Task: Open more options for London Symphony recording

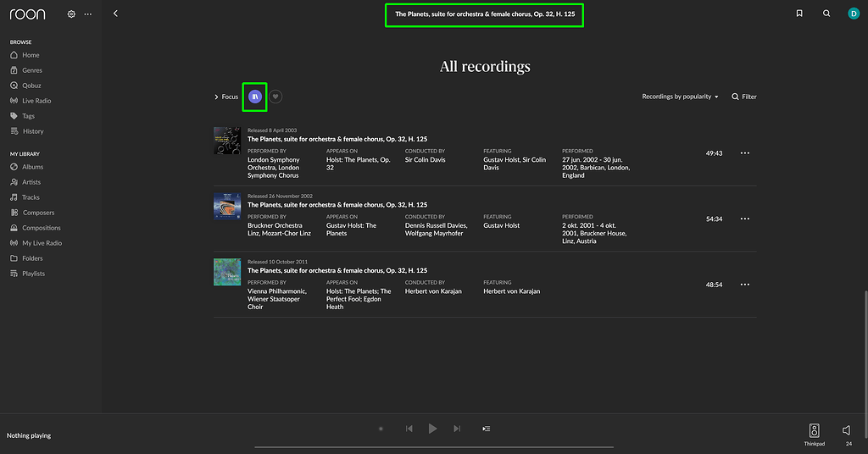Action: pyautogui.click(x=745, y=153)
